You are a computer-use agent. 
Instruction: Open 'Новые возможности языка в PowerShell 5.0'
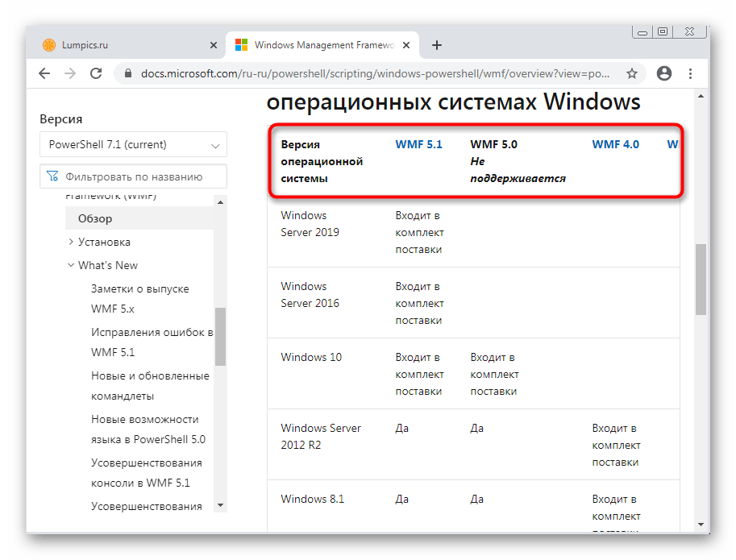(x=148, y=429)
